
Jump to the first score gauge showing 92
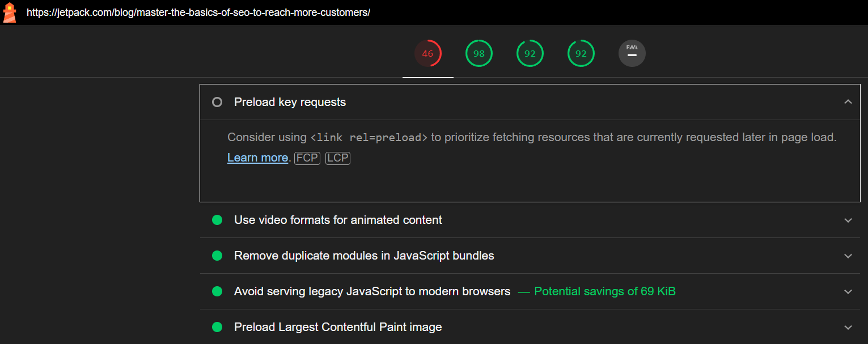[x=530, y=54]
